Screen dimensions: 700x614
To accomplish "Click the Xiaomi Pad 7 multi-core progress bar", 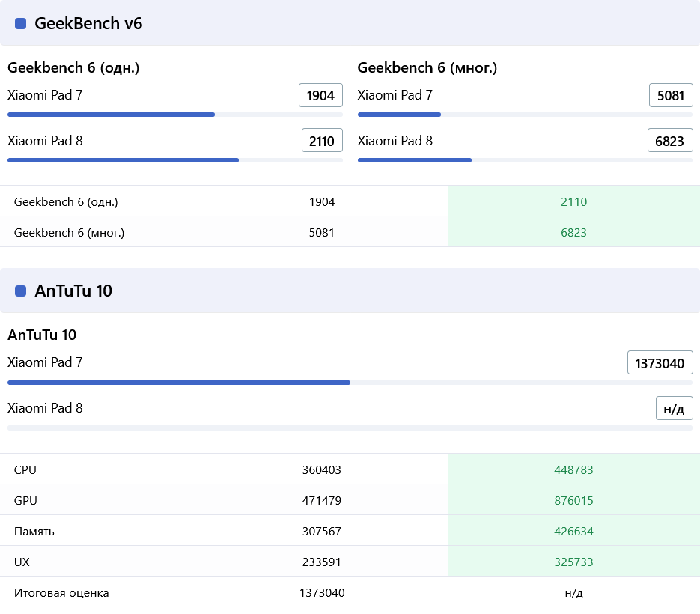I will point(525,115).
